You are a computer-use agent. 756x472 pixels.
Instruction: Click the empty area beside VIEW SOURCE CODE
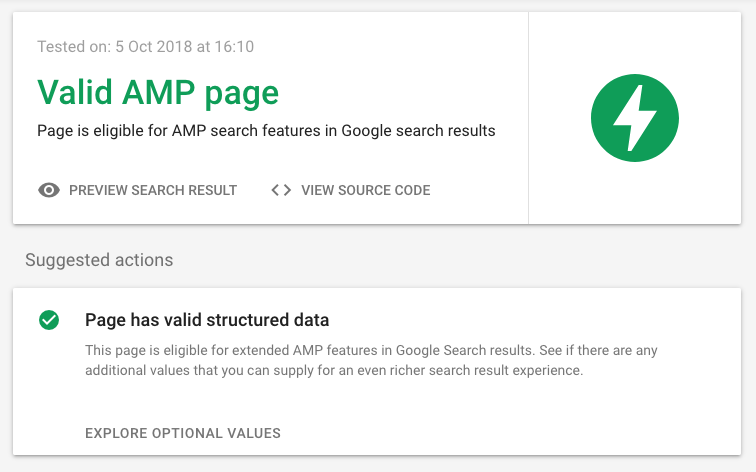(x=477, y=190)
